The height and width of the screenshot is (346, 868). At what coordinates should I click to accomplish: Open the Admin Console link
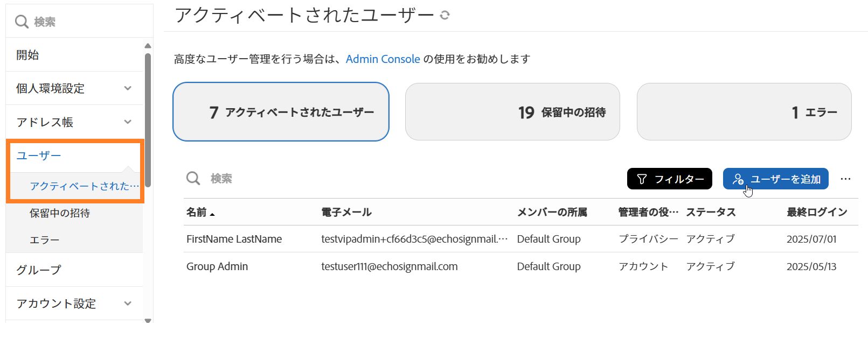(x=383, y=59)
